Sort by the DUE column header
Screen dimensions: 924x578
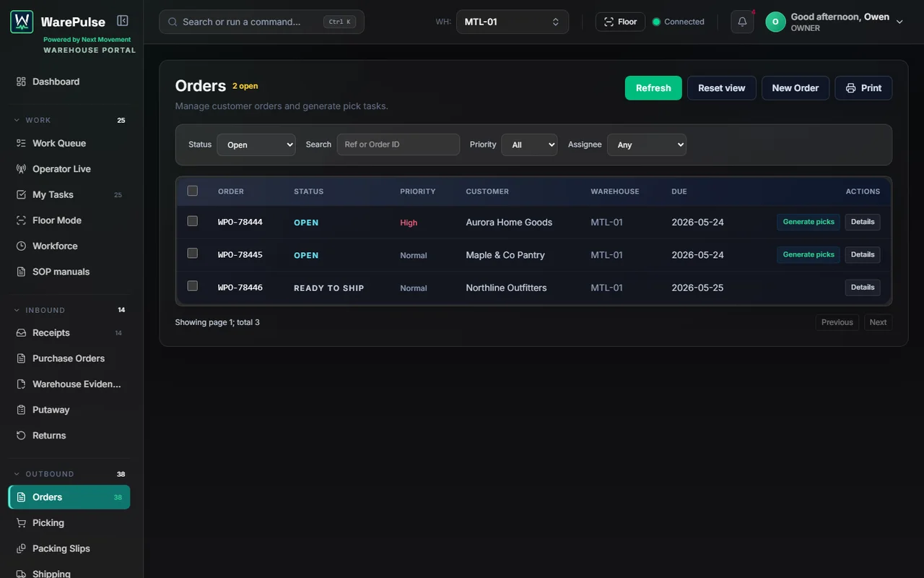679,191
